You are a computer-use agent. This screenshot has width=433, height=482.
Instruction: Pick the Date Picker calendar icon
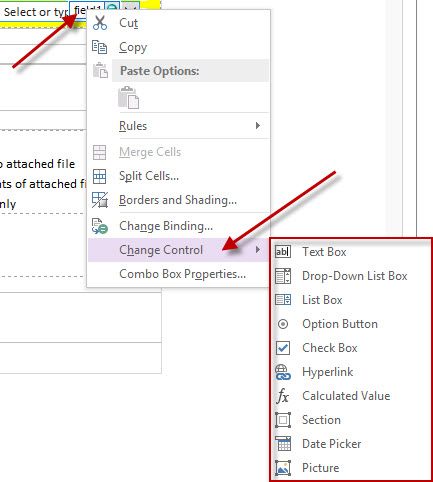coord(283,444)
